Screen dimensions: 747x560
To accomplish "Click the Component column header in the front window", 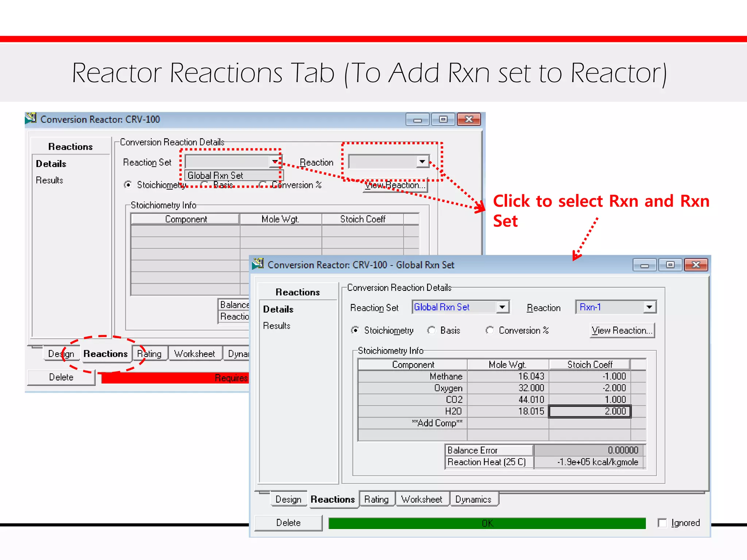I will click(413, 365).
